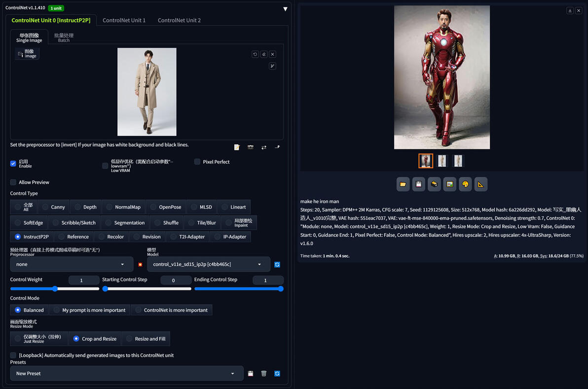Viewport: 588px width, 389px height.
Task: Close the output image preview X
Action: click(579, 10)
